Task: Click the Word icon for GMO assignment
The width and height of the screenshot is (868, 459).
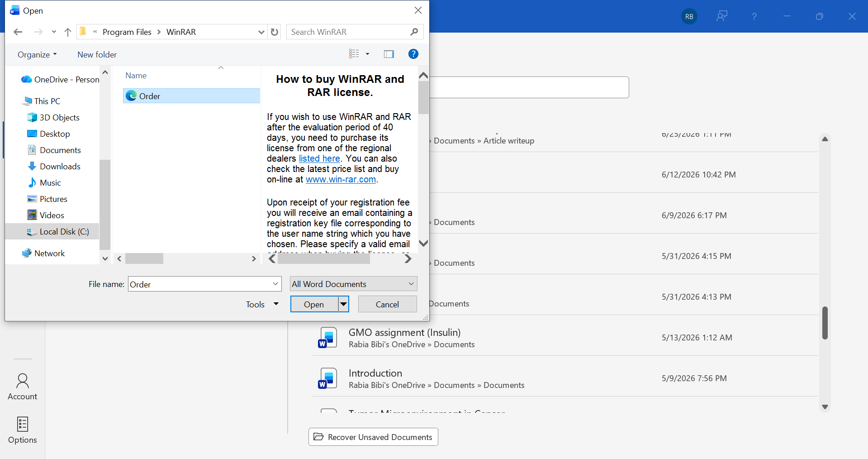Action: tap(327, 338)
